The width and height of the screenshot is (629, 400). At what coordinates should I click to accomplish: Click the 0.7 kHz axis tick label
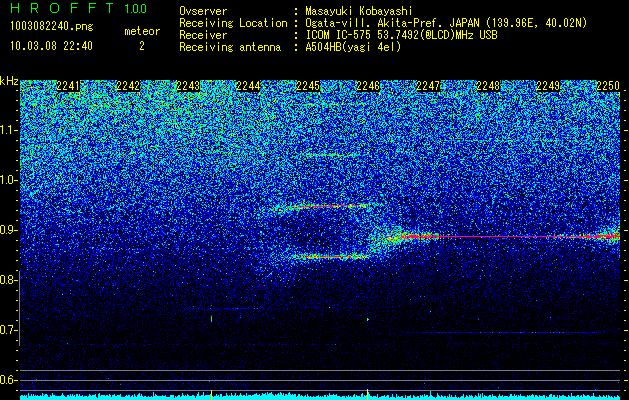click(x=8, y=330)
